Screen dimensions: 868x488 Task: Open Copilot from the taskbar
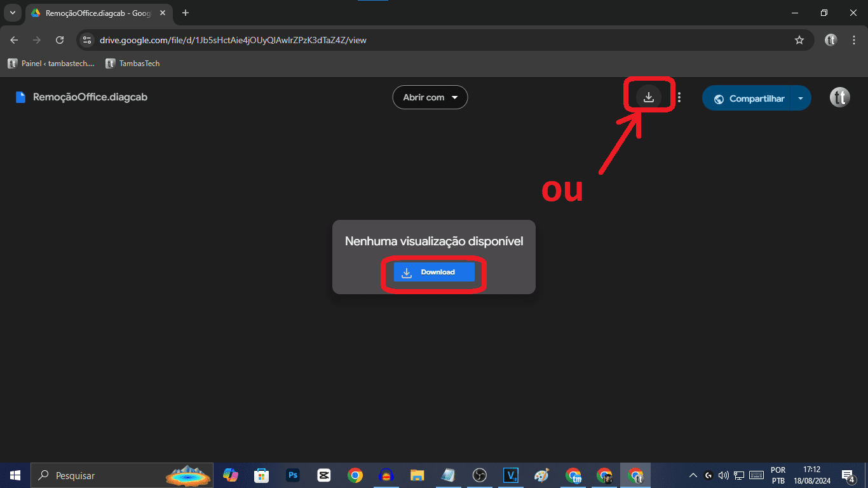(x=231, y=475)
